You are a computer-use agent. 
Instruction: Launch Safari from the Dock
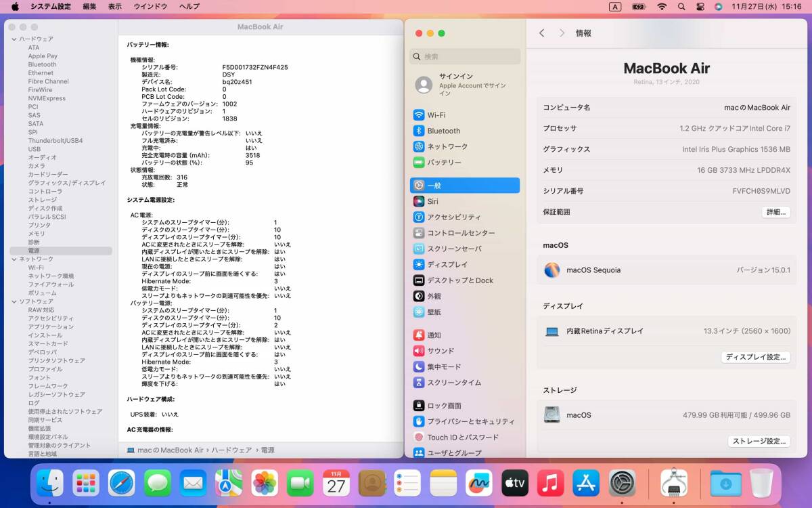[x=122, y=483]
